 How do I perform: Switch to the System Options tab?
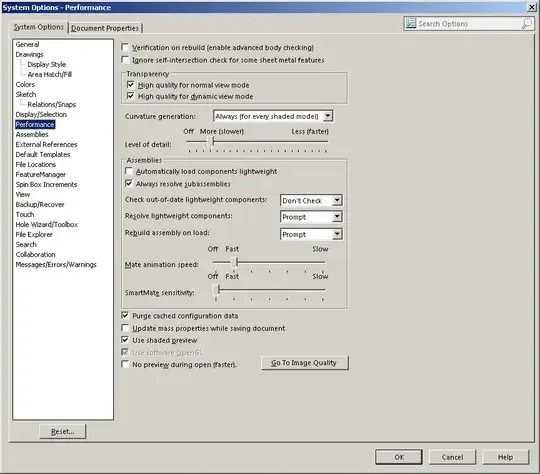tap(39, 27)
